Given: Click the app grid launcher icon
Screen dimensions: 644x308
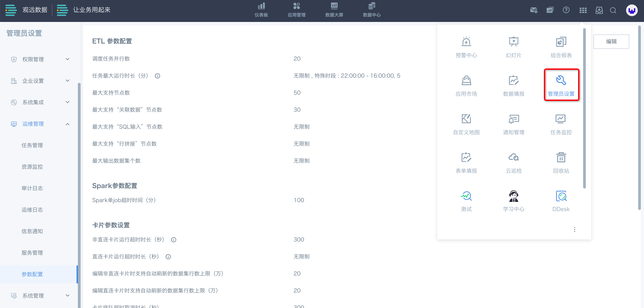Looking at the screenshot, I should [583, 10].
